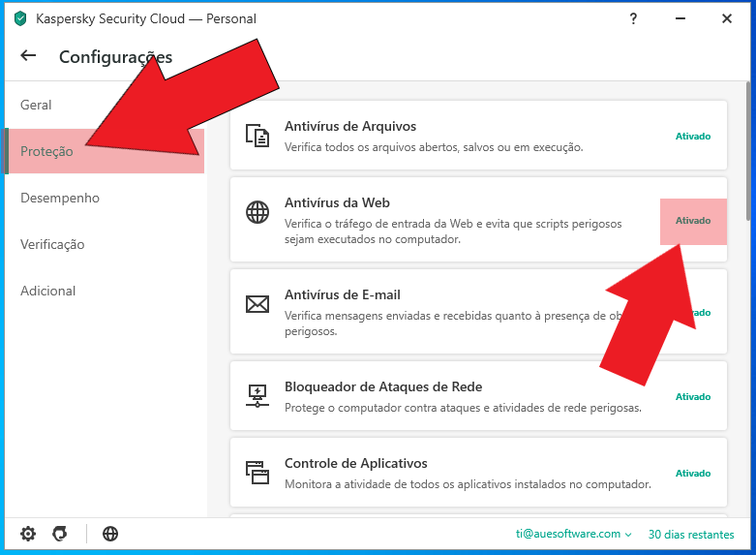Expand the ti@auesoftware.com account dropdown
Viewport: 756px width, 555px height.
pos(573,534)
